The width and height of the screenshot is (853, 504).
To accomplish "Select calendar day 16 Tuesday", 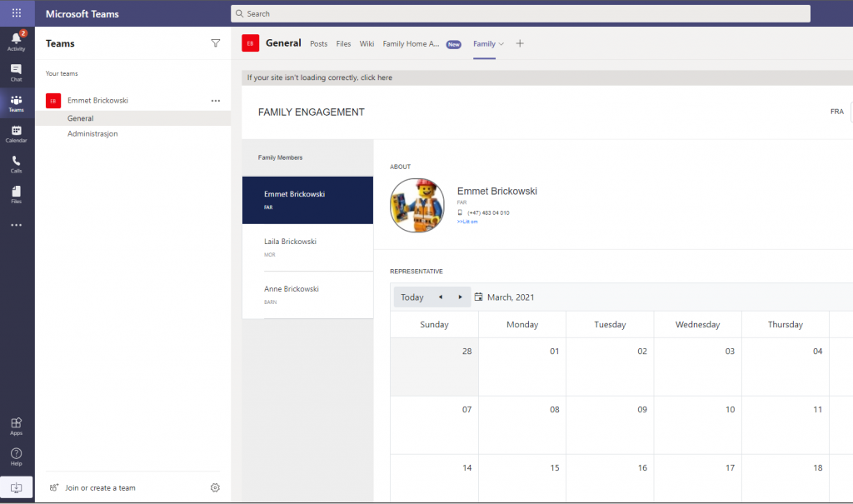I will tap(610, 478).
